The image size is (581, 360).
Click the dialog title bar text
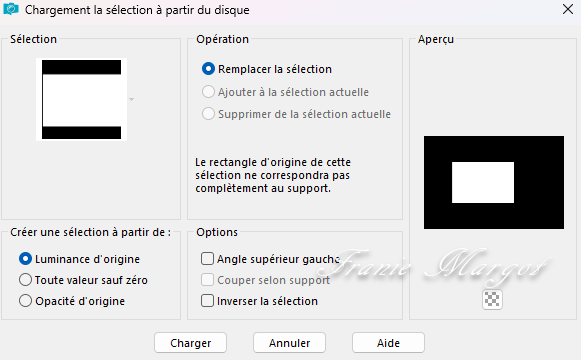[137, 10]
